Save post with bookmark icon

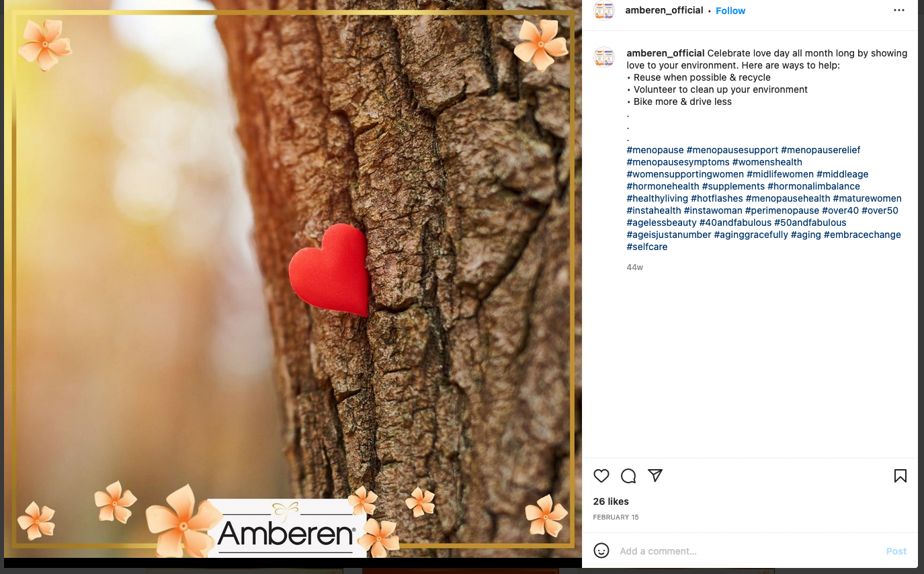(900, 476)
